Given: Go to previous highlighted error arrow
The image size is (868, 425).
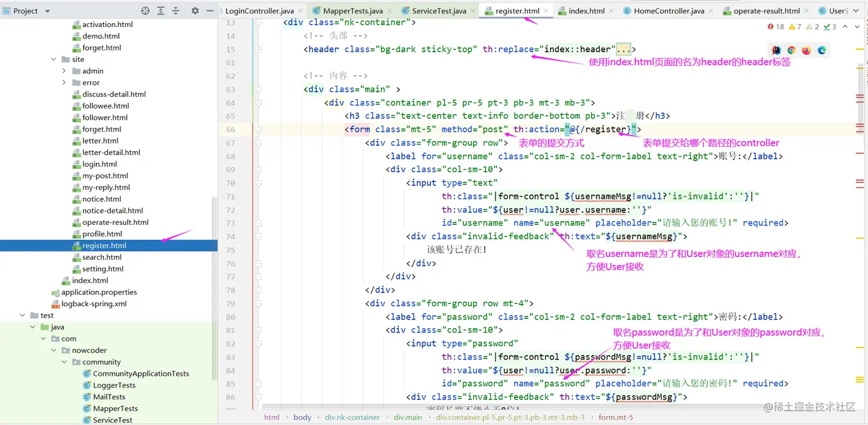Looking at the screenshot, I should (844, 26).
